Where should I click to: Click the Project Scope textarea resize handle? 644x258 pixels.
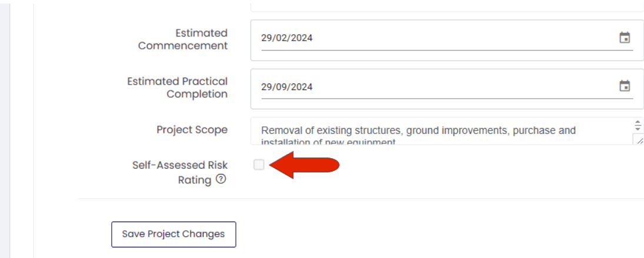coord(639,140)
